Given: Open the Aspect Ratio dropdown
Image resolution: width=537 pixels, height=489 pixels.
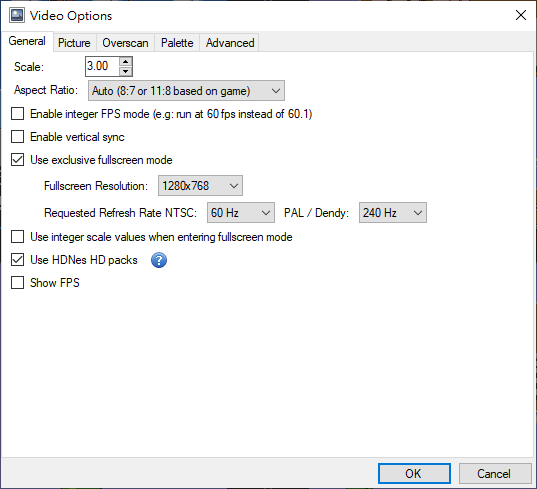Looking at the screenshot, I should pyautogui.click(x=186, y=91).
